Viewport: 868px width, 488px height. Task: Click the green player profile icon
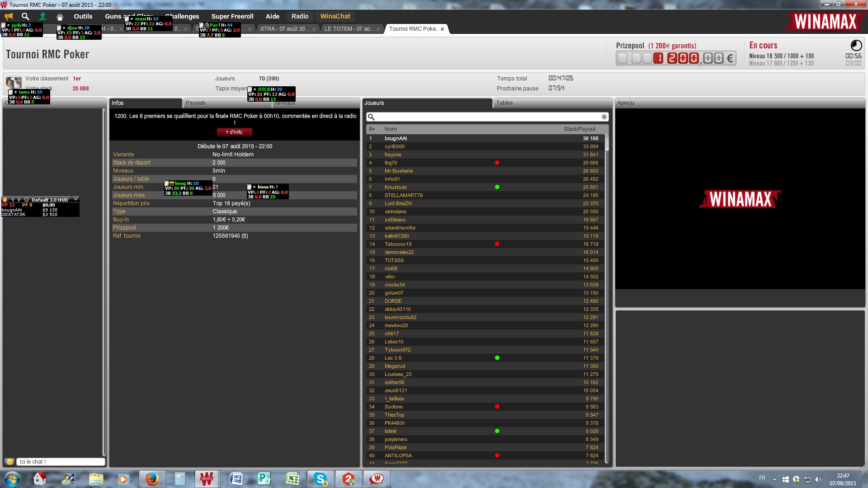pyautogui.click(x=42, y=16)
